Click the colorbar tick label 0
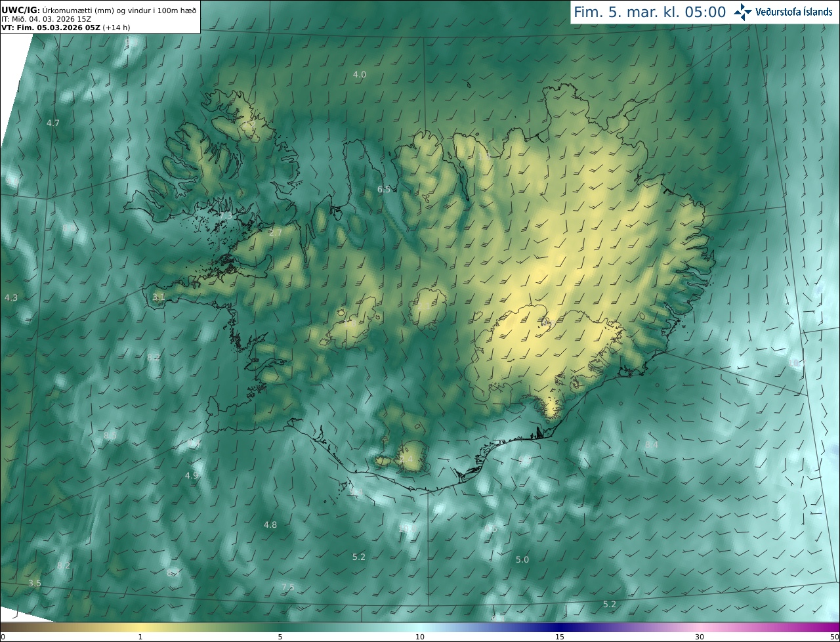The image size is (840, 642). tap(3, 637)
